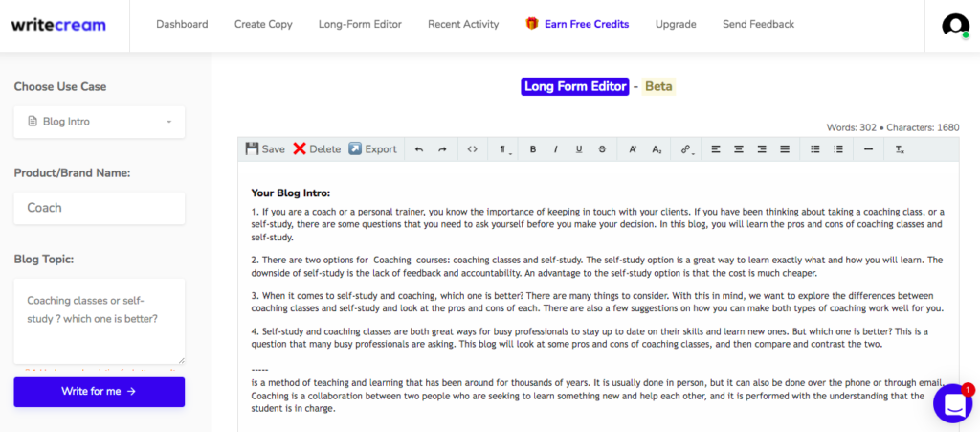Click the Long Form Editor heading badge
Screen dimensions: 980x432
pyautogui.click(x=574, y=86)
